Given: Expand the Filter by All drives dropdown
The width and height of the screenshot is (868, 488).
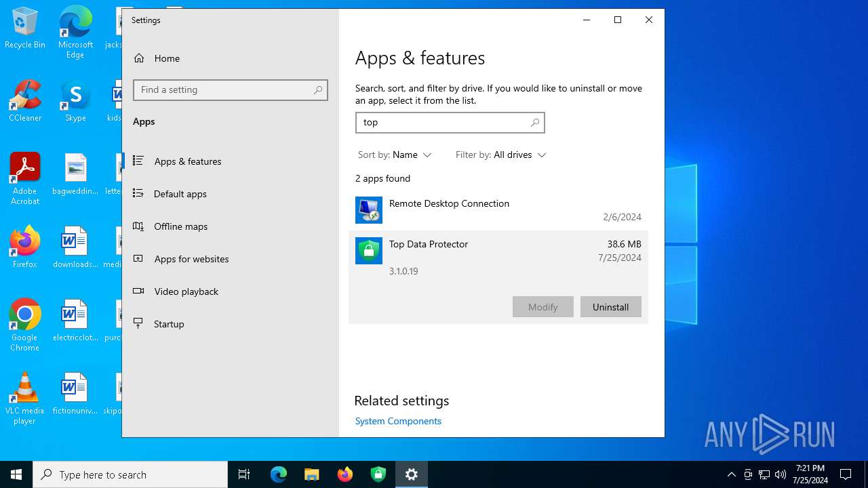Looking at the screenshot, I should (501, 155).
